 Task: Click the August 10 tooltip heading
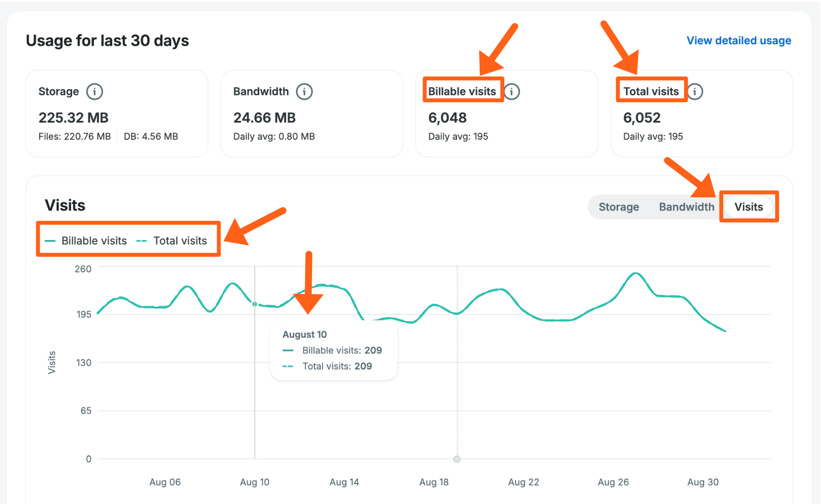(x=305, y=335)
